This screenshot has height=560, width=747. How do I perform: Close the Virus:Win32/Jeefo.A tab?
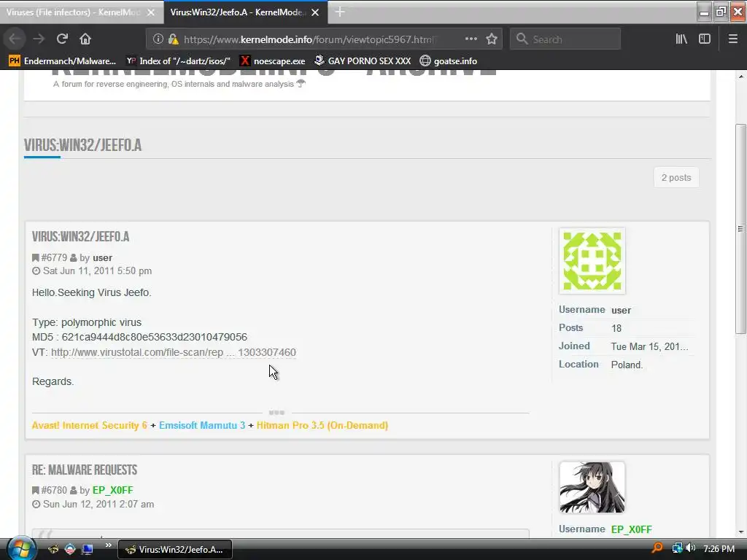[x=315, y=12]
